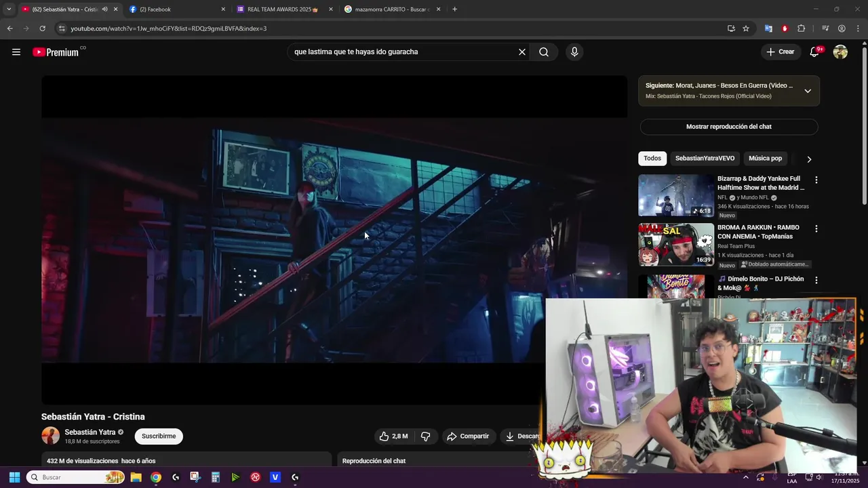Share video via Compartir button

coord(468,436)
